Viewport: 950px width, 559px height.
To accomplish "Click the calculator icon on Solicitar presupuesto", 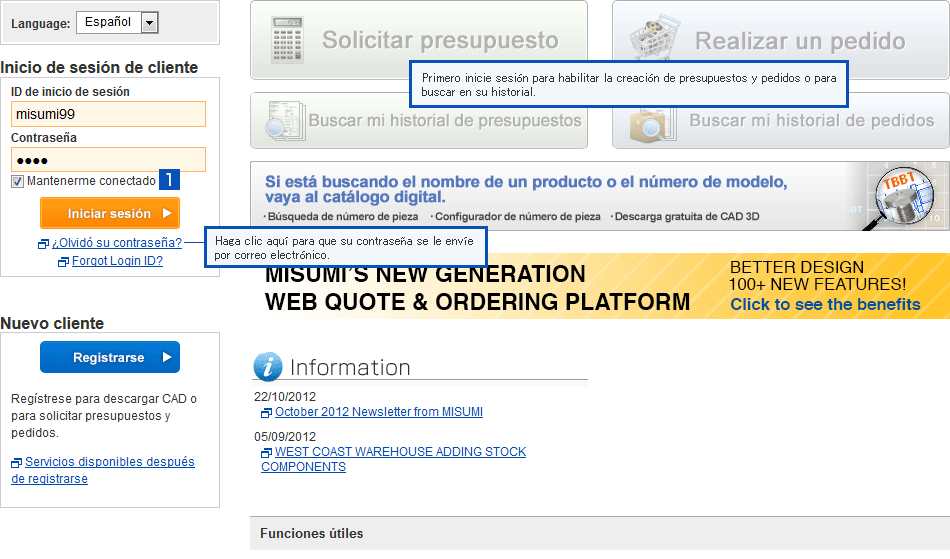I will 287,40.
